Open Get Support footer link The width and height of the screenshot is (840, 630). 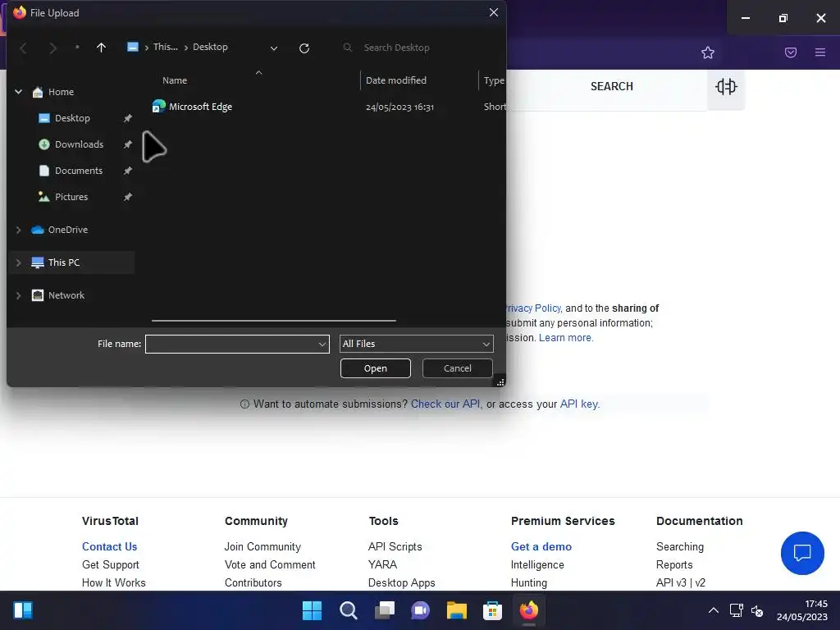point(111,564)
